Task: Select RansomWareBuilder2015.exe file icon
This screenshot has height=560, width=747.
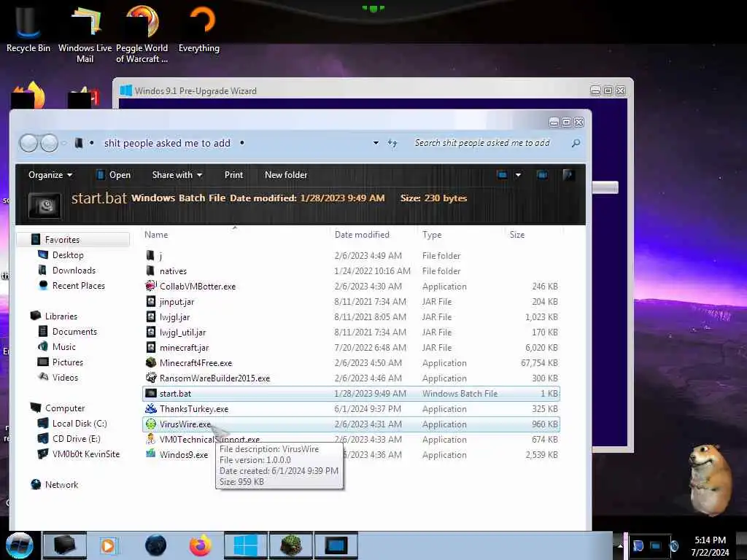Action: pyautogui.click(x=150, y=378)
